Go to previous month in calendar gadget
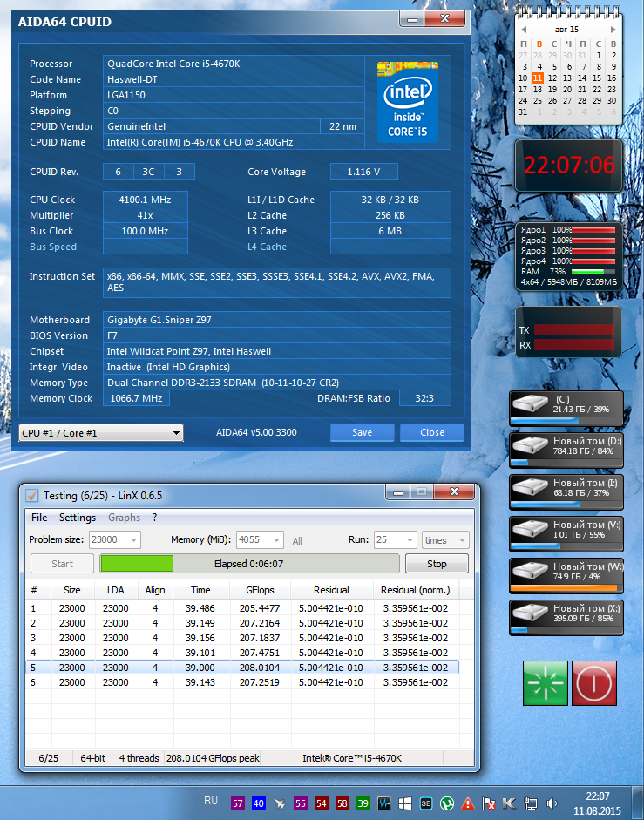Screen dimensions: 644x820 [x=523, y=30]
